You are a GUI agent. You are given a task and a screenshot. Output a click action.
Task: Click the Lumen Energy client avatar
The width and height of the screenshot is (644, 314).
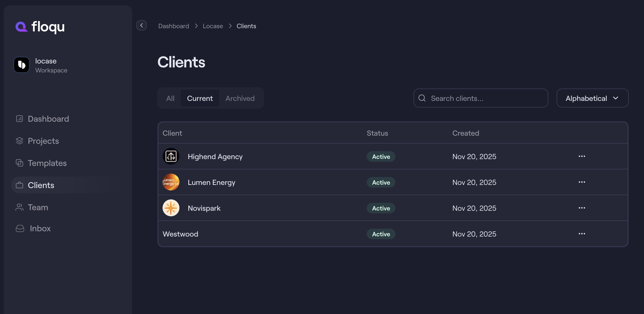tap(171, 182)
